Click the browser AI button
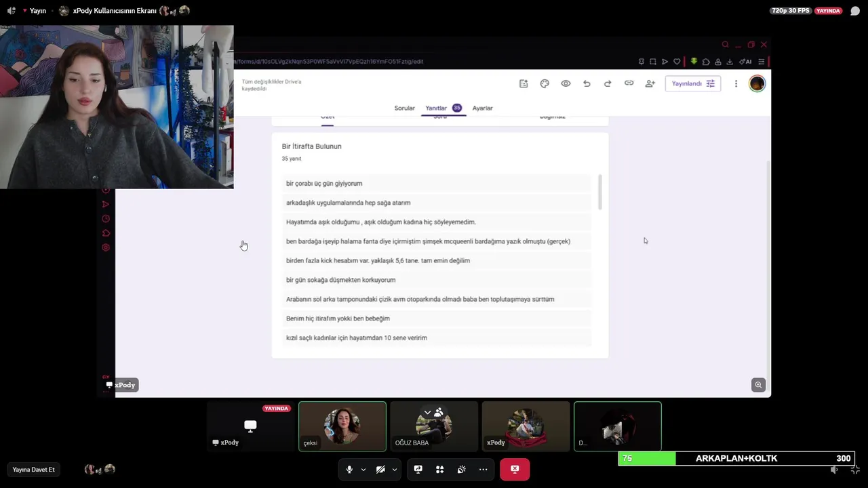868x488 pixels. point(745,62)
